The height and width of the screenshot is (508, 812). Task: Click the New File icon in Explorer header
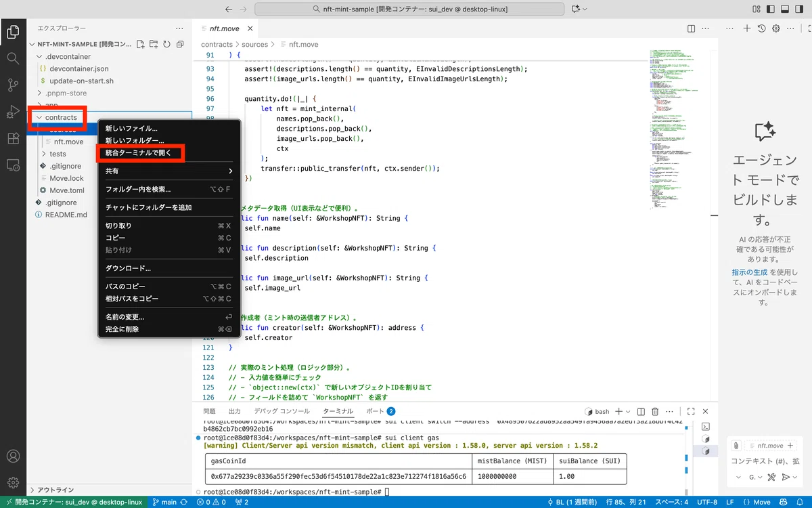pyautogui.click(x=140, y=44)
